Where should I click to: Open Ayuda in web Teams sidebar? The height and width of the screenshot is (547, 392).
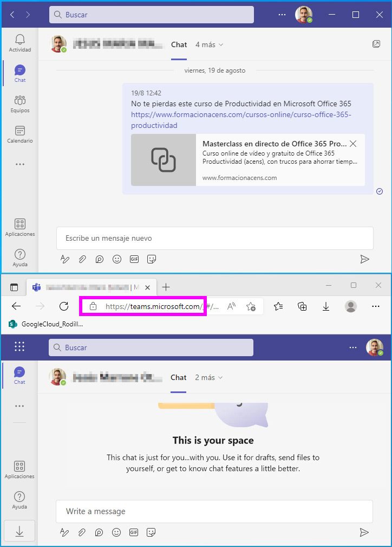pos(19,500)
